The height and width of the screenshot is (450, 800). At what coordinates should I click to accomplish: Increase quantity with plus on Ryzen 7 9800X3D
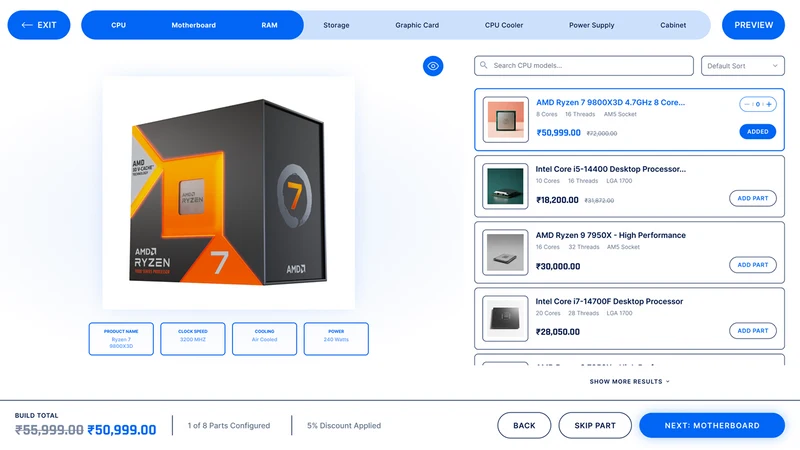coord(769,104)
